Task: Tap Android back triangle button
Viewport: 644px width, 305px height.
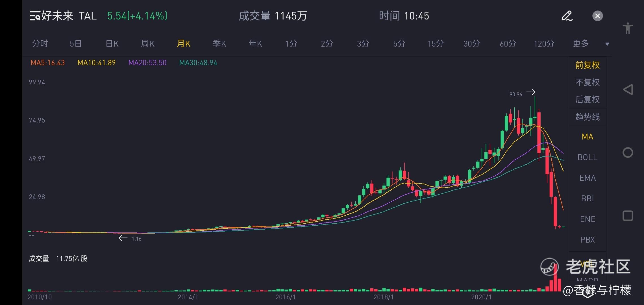Action: coord(628,90)
